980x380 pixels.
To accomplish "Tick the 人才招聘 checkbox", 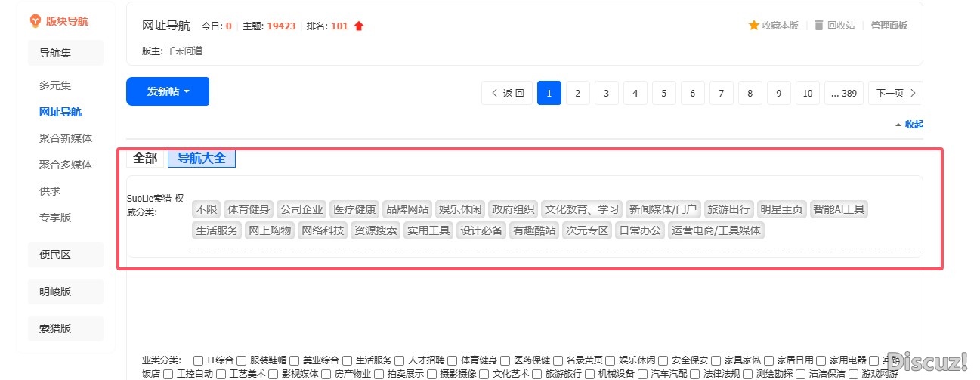I will pyautogui.click(x=400, y=360).
